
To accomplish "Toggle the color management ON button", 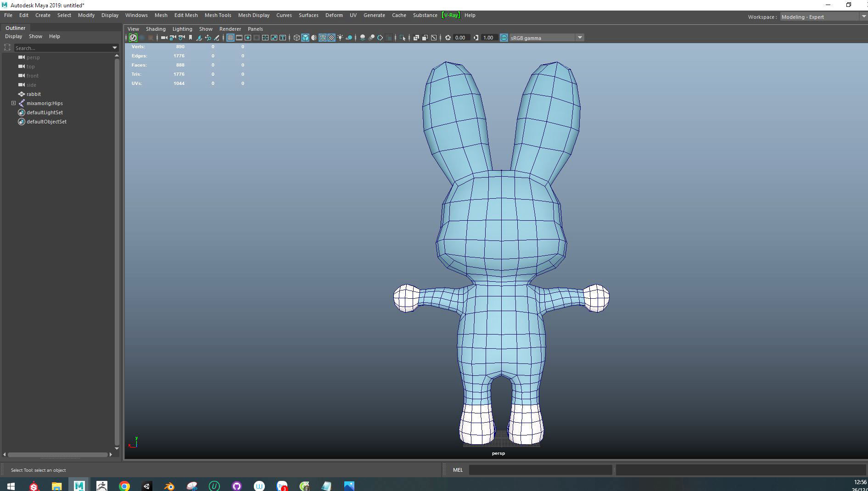I will pos(504,38).
